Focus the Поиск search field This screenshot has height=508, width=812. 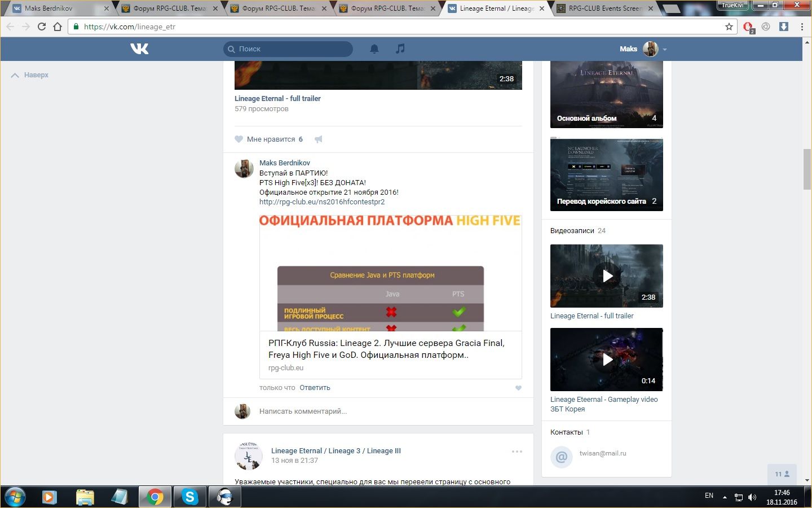288,49
